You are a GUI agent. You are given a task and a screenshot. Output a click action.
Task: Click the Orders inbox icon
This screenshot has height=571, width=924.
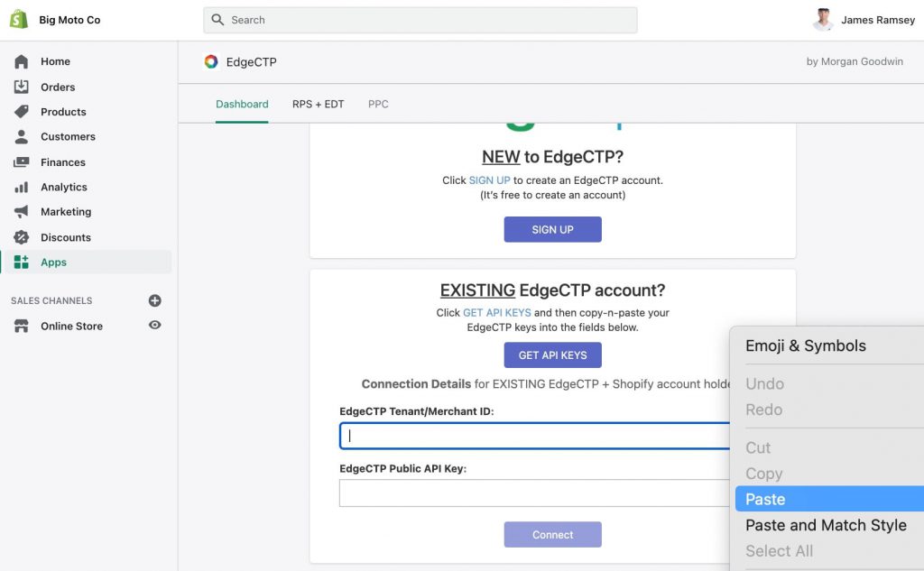(x=22, y=87)
